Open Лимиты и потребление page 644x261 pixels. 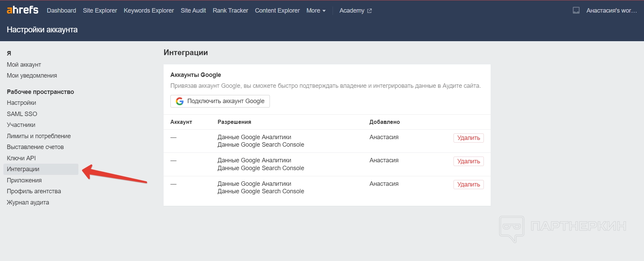pos(39,136)
